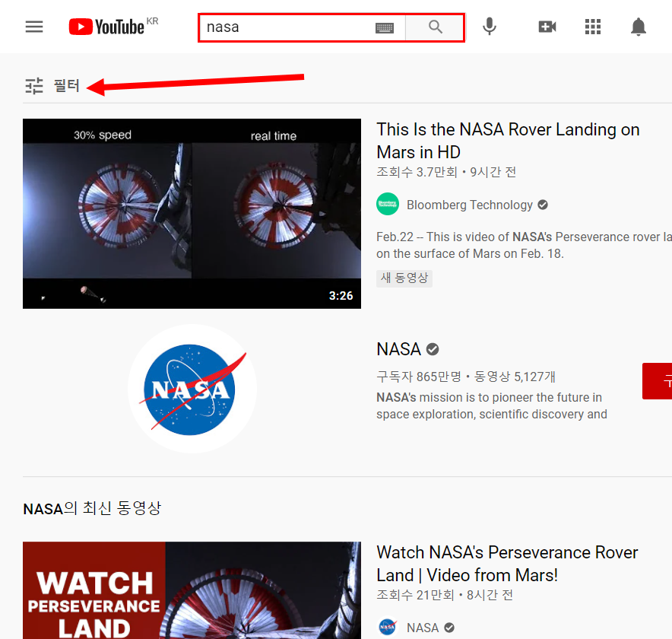Open the NASA channel logo
672x639 pixels.
(192, 389)
